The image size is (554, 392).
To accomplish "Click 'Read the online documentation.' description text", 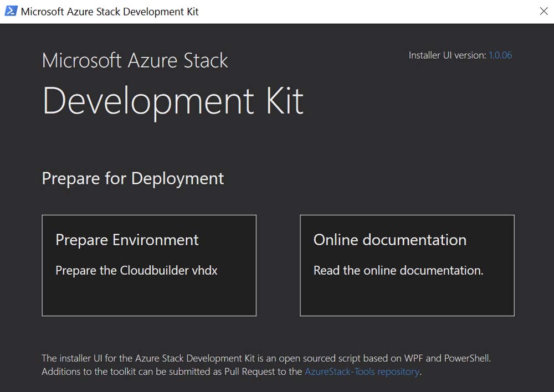I will pyautogui.click(x=398, y=270).
